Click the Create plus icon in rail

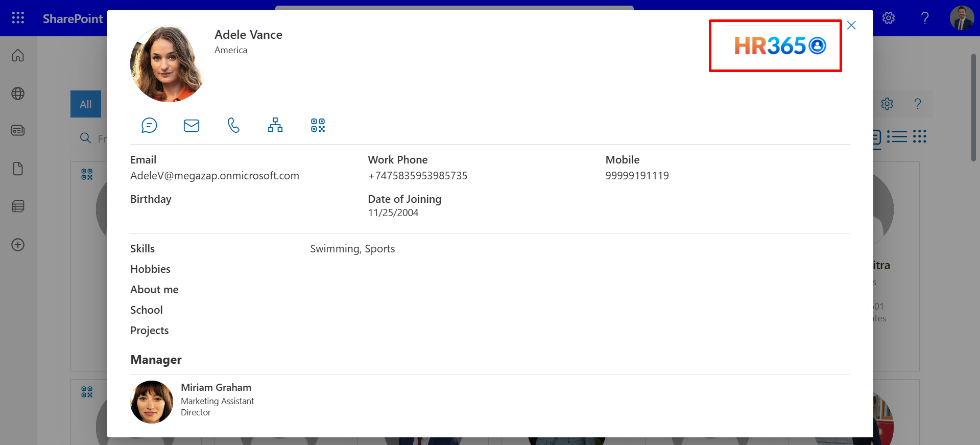18,245
